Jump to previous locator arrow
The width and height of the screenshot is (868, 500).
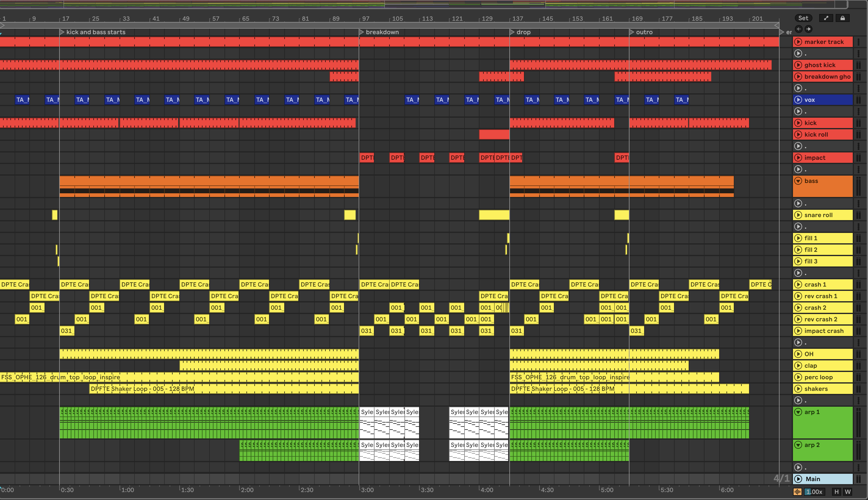click(x=799, y=29)
